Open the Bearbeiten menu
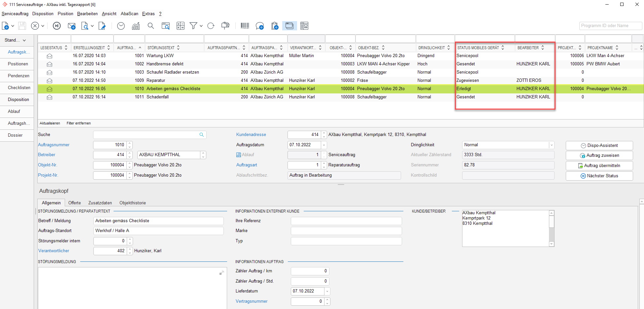The height and width of the screenshot is (309, 644). [x=87, y=14]
